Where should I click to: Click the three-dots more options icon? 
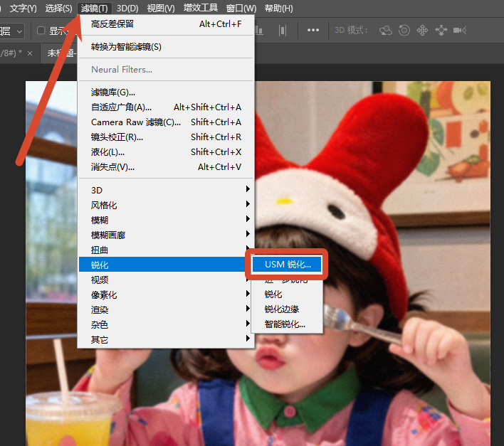(313, 30)
